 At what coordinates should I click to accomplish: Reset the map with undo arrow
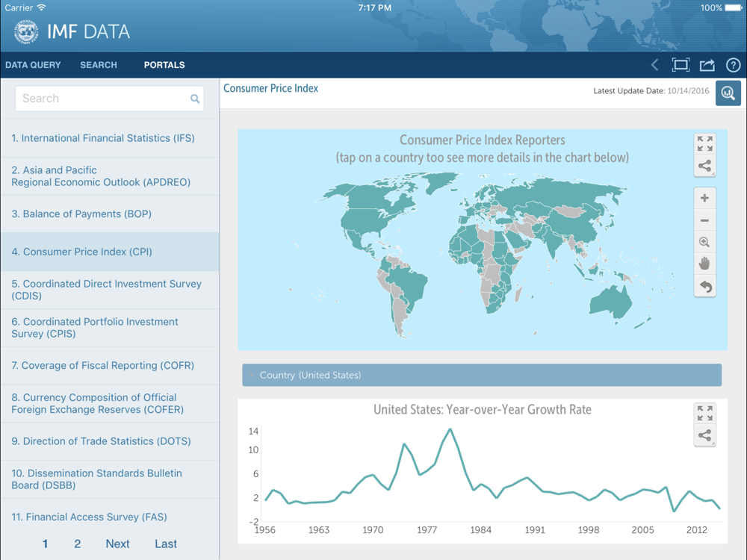[x=704, y=286]
